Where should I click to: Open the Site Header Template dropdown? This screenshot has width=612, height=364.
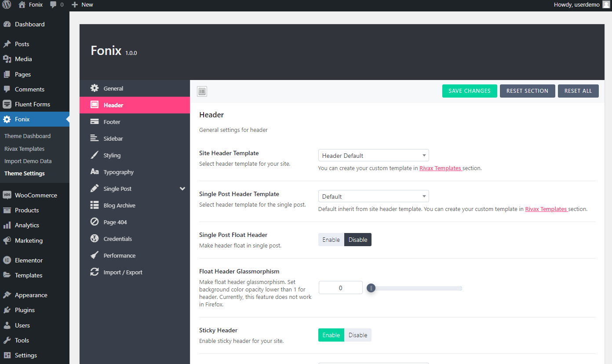coord(373,156)
